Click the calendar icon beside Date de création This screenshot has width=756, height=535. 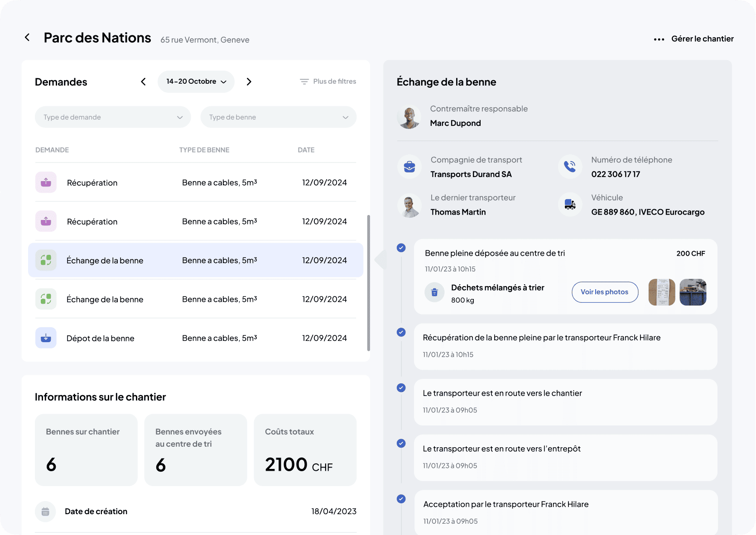[45, 511]
